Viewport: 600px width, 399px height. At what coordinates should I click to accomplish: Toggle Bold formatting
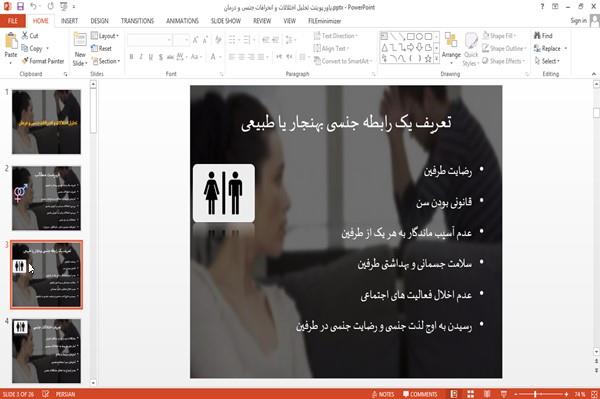point(131,57)
